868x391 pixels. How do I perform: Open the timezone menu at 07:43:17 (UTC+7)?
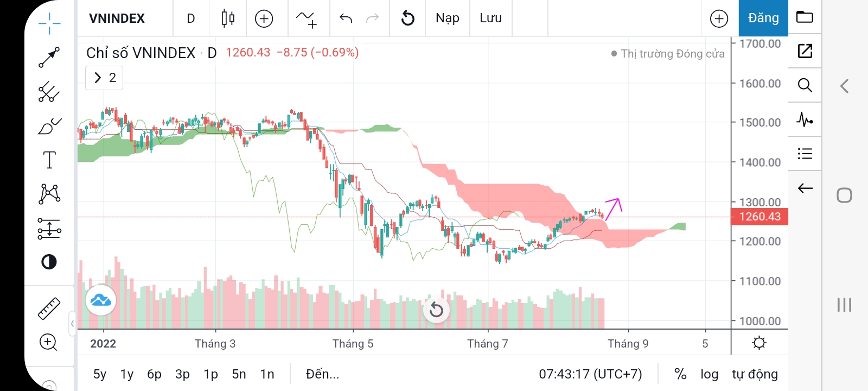(590, 374)
